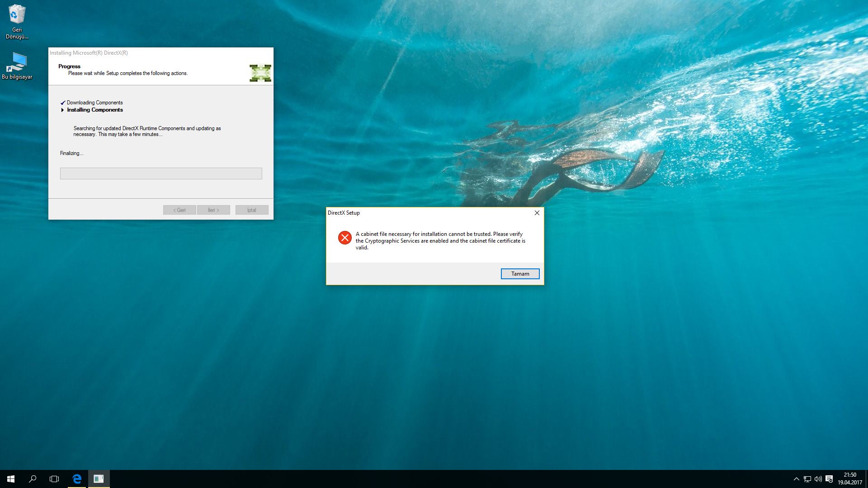The image size is (868, 488).
Task: Click the installer progress bar
Action: [x=161, y=174]
